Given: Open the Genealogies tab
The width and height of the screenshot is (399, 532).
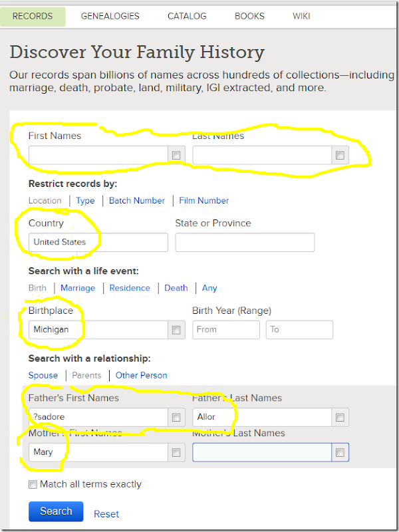Looking at the screenshot, I should point(109,16).
